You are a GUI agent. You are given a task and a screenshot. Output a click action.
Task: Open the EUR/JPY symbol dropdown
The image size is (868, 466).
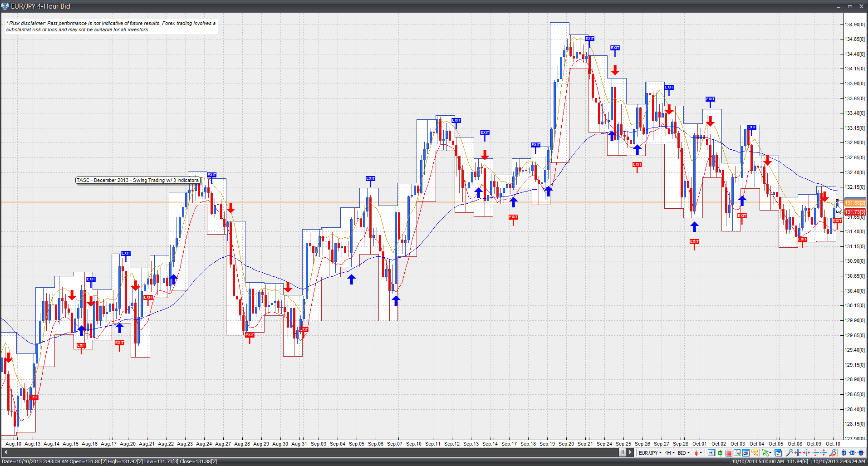click(650, 453)
